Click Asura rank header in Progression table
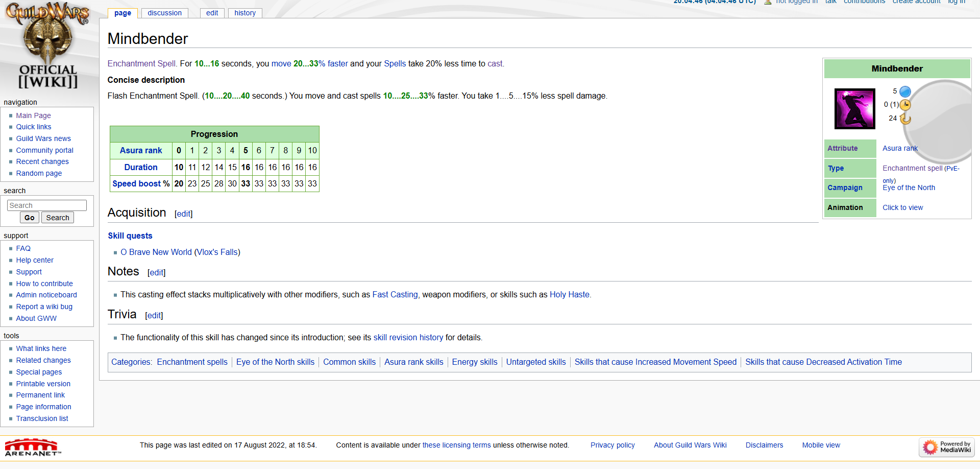Screen dimensions: 980x469 141,150
